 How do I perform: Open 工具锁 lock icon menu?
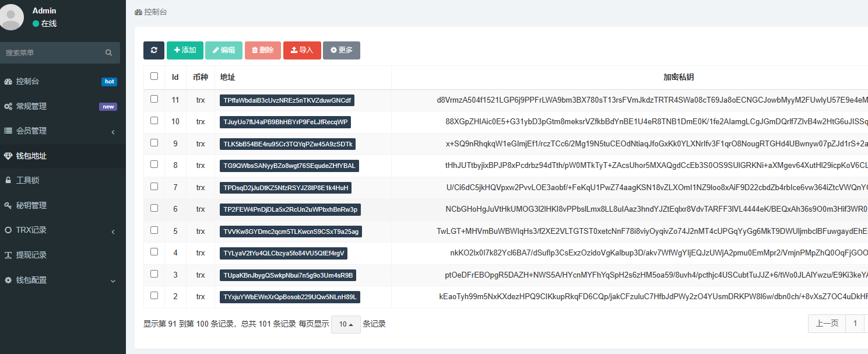click(x=8, y=181)
